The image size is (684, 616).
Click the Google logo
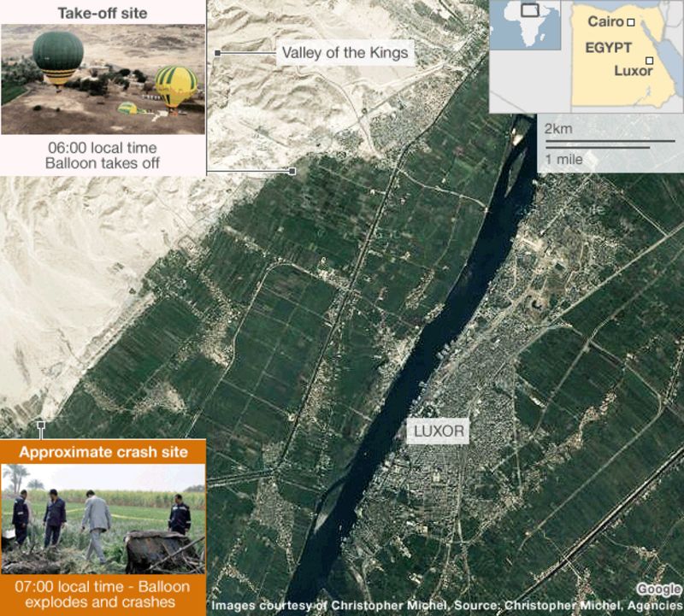click(x=658, y=590)
